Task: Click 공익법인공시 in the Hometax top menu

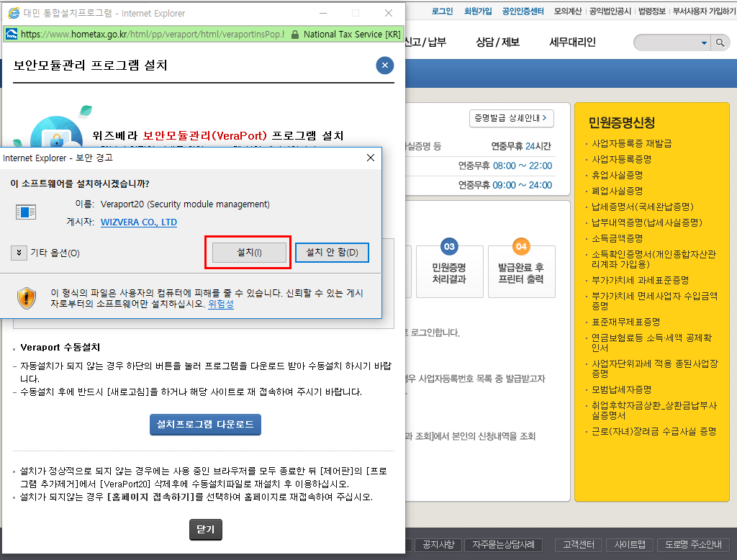Action: coord(610,11)
